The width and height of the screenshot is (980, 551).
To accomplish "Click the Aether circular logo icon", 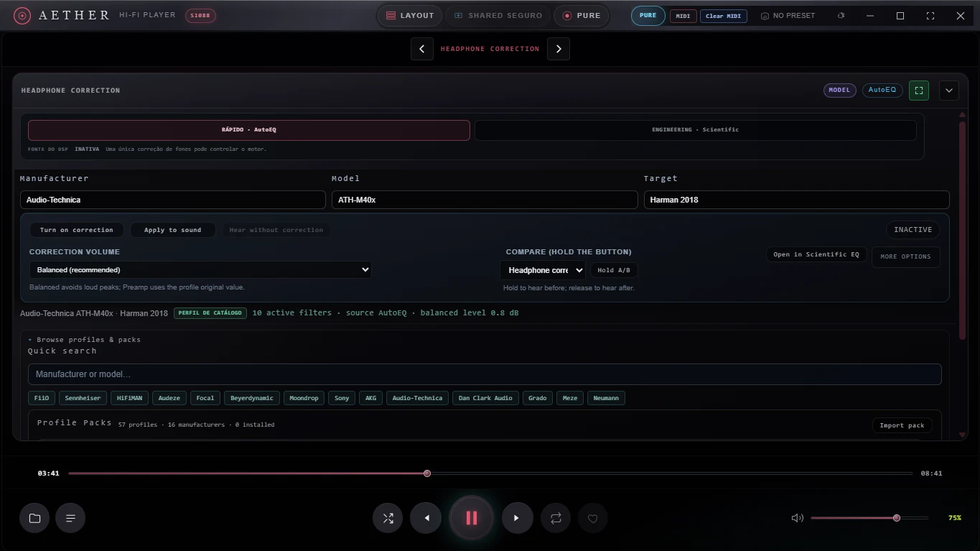I will tap(22, 15).
